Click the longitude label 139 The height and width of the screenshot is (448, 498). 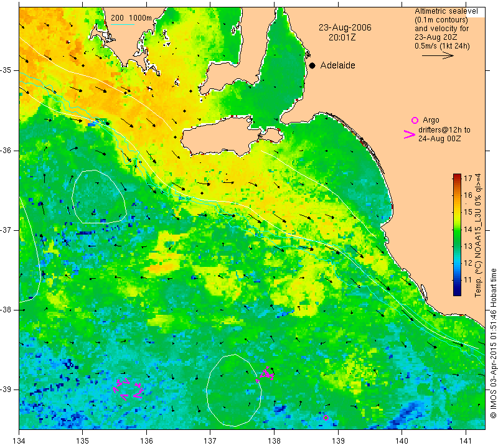click(x=338, y=441)
